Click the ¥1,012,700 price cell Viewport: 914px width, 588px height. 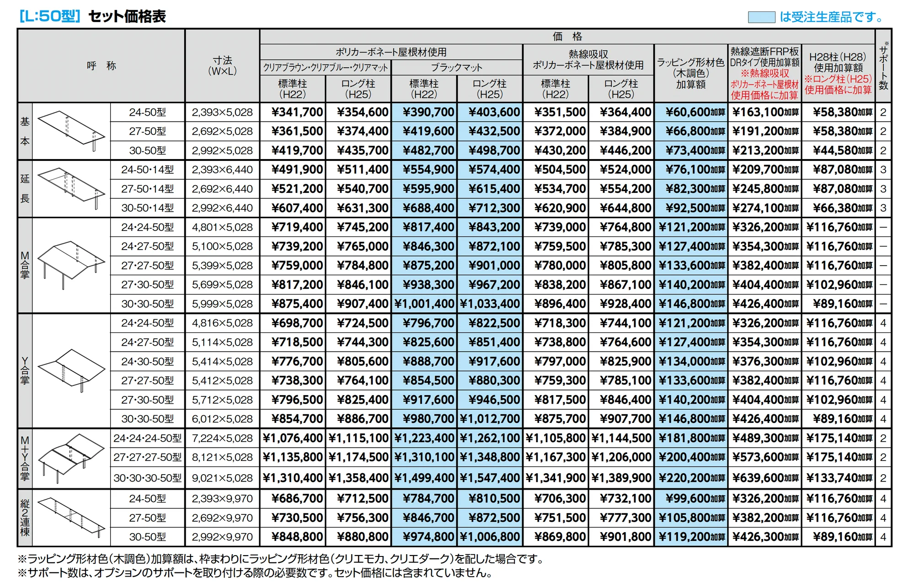490,419
